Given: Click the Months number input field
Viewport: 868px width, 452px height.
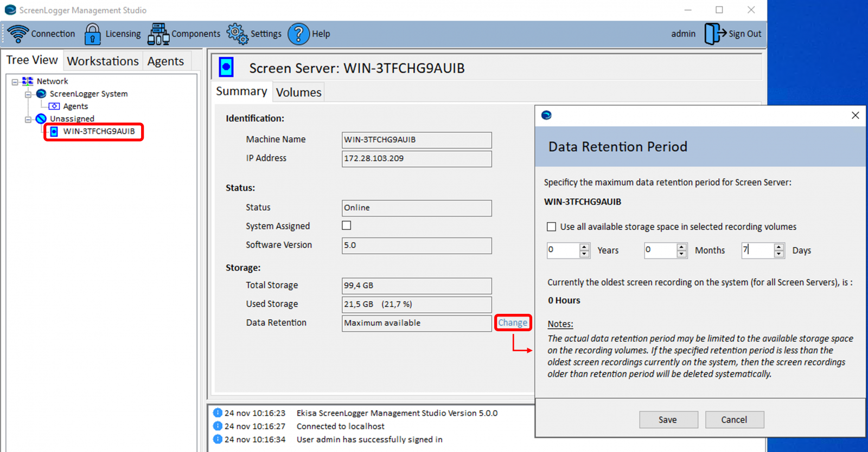Looking at the screenshot, I should point(659,250).
